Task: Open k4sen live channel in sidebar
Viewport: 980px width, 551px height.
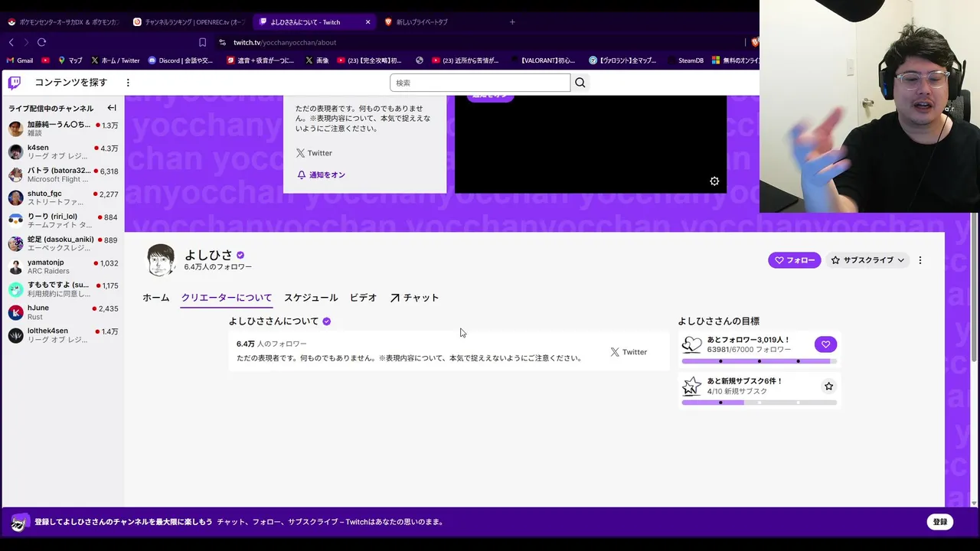Action: [62, 152]
